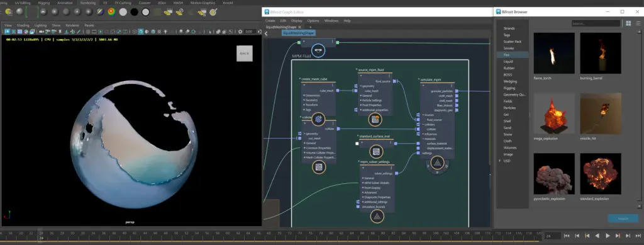The width and height of the screenshot is (644, 245).
Task: Open the Renderer menu in viewport panel
Action: click(x=72, y=25)
